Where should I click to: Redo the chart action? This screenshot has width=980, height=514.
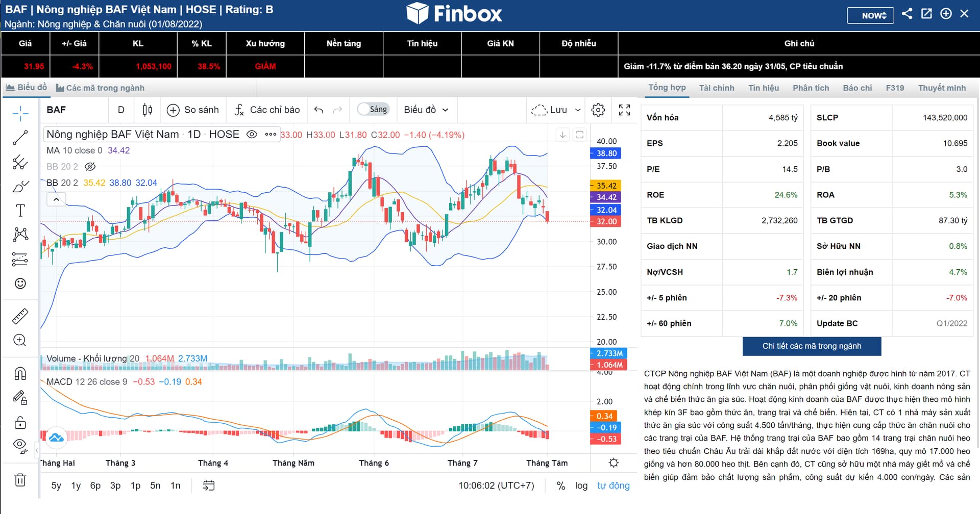(x=337, y=110)
